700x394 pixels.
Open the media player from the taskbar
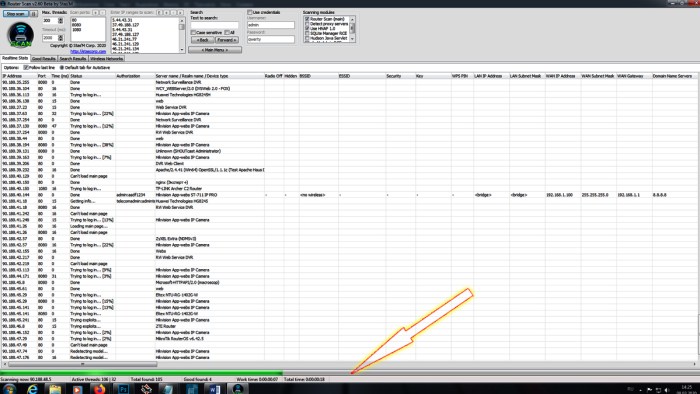point(77,389)
